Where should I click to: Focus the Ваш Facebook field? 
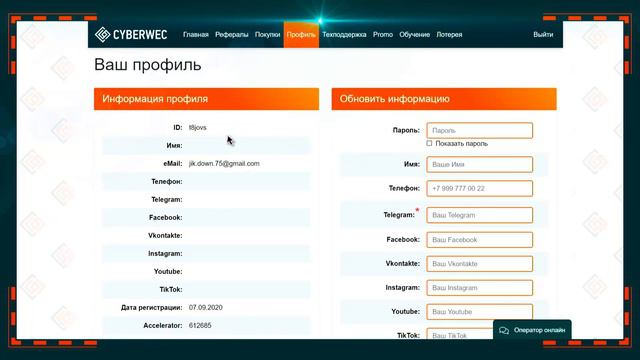click(x=480, y=240)
